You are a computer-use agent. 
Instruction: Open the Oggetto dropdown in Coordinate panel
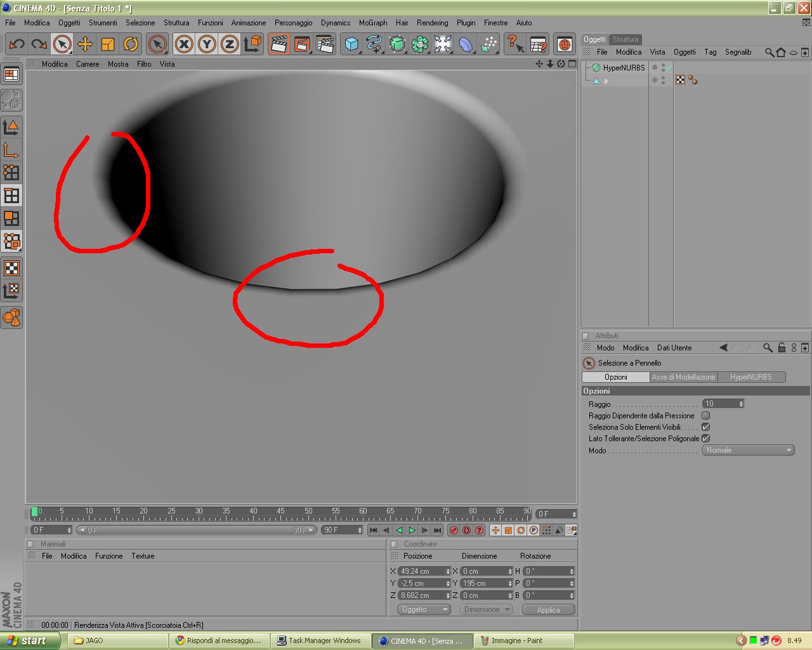tap(424, 609)
